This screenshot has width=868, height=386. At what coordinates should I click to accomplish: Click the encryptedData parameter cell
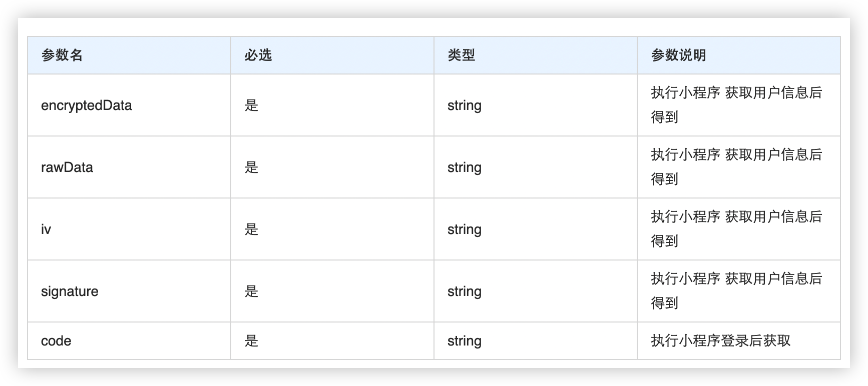[87, 105]
